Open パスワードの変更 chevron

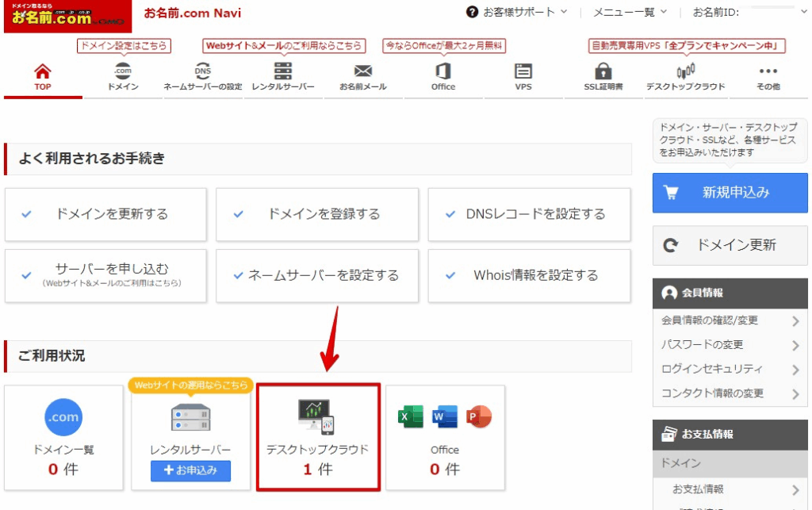tap(795, 345)
